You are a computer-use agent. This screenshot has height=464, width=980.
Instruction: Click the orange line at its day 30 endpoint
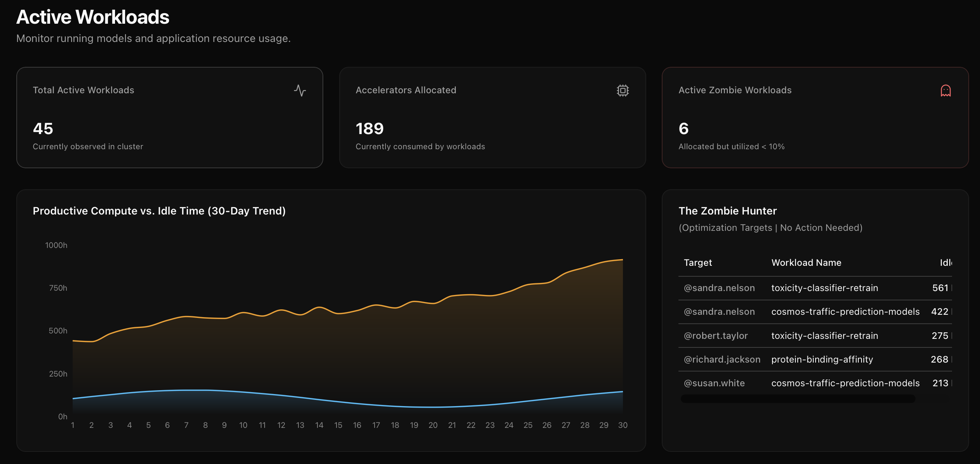622,260
